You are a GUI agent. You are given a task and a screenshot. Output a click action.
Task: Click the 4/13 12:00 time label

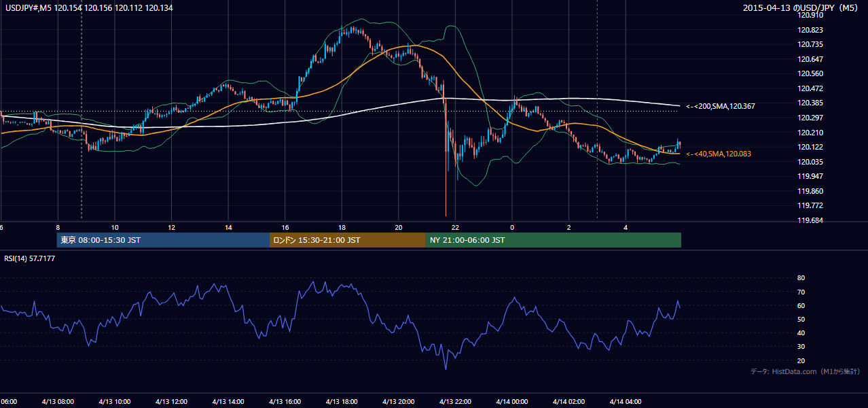pyautogui.click(x=171, y=402)
